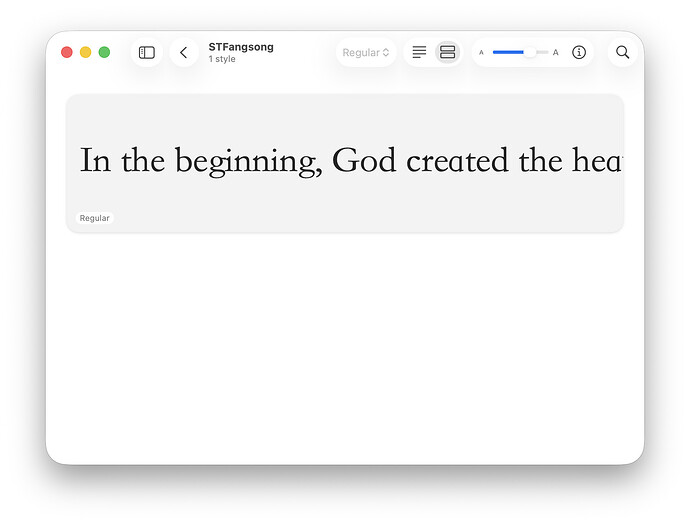Click the 'In the beginning' sample text
690x524 pixels.
coord(200,160)
